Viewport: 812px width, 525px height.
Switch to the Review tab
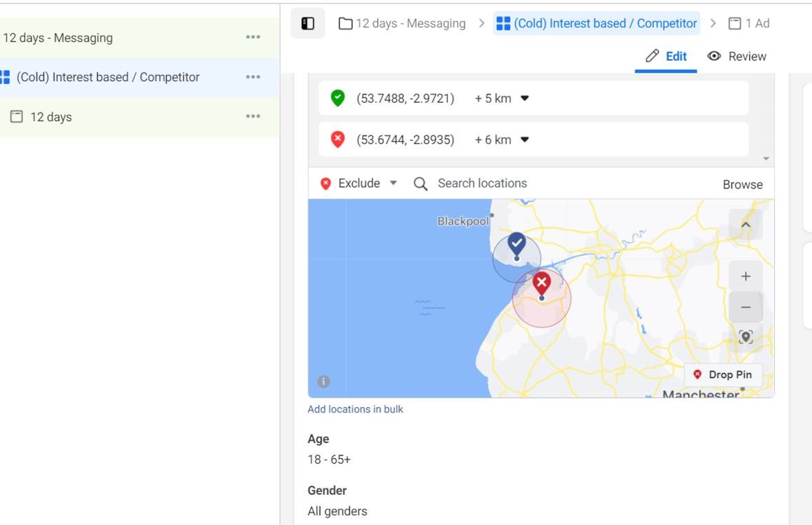[737, 57]
